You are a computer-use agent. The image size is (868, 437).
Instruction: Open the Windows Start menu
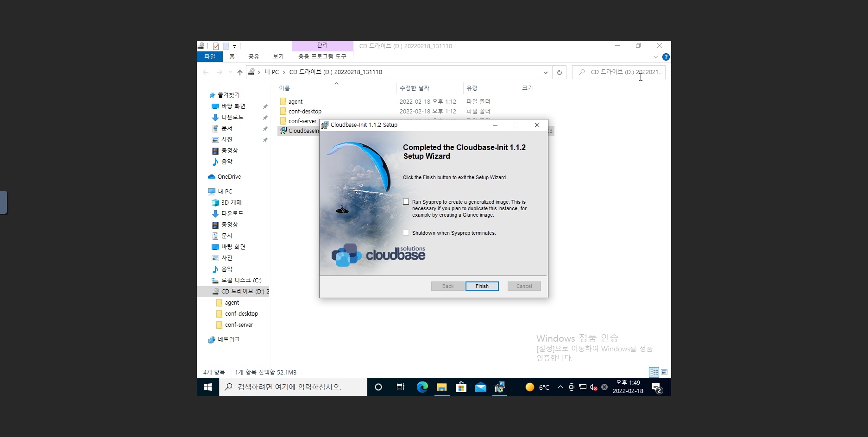(x=208, y=387)
